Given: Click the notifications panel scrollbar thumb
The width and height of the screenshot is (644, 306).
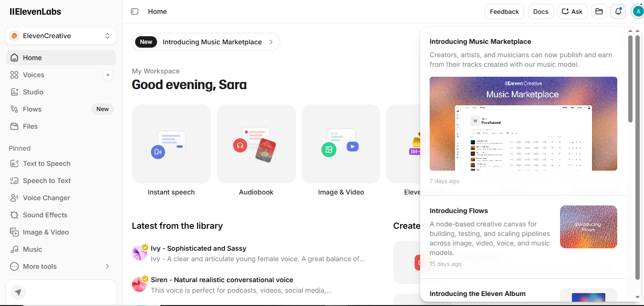Looking at the screenshot, I should (630, 79).
